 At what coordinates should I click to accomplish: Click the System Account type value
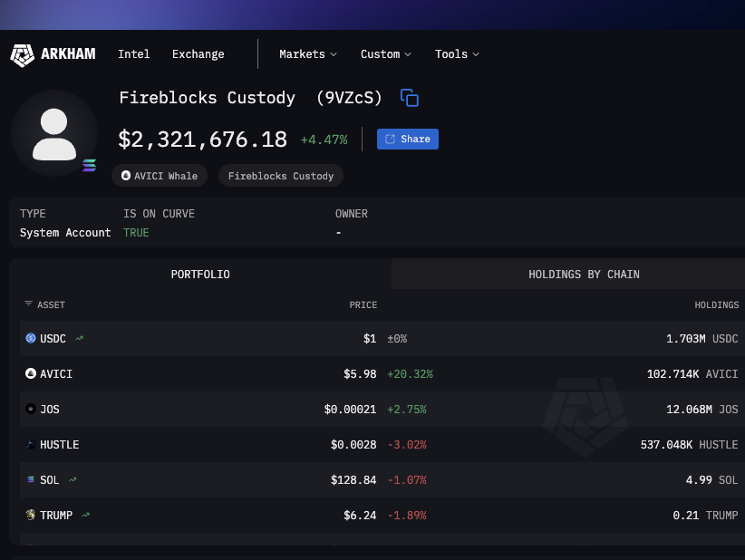[x=65, y=233]
